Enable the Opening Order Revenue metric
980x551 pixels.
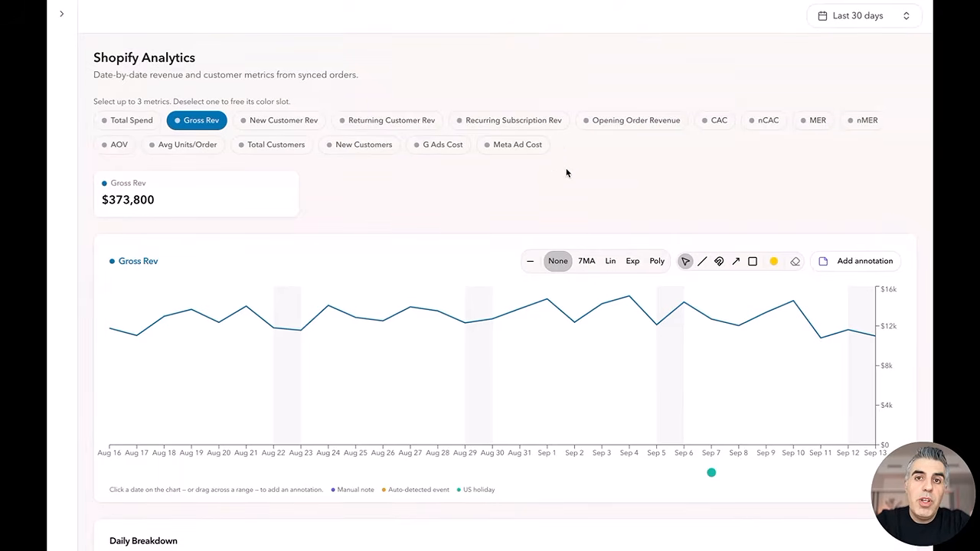pos(632,120)
